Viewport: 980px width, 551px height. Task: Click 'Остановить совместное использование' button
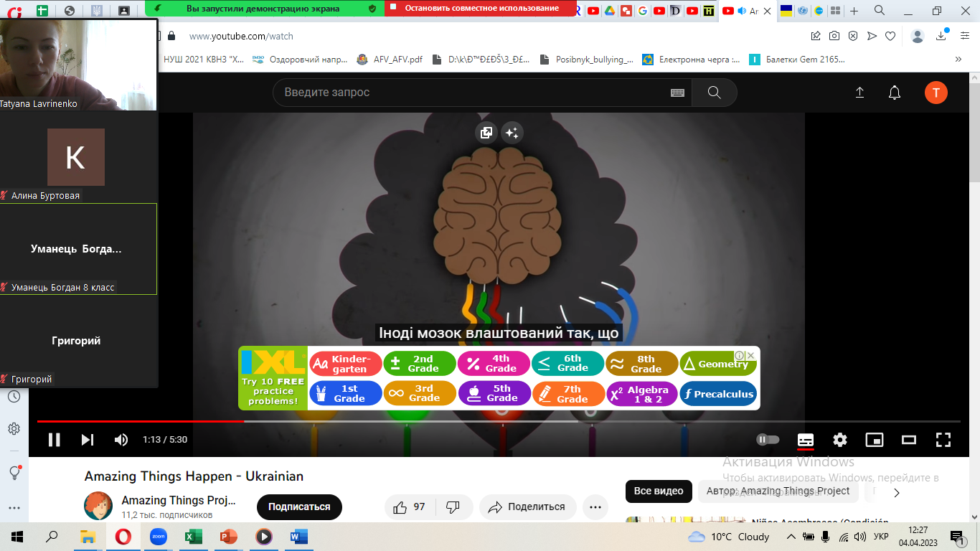coord(481,9)
